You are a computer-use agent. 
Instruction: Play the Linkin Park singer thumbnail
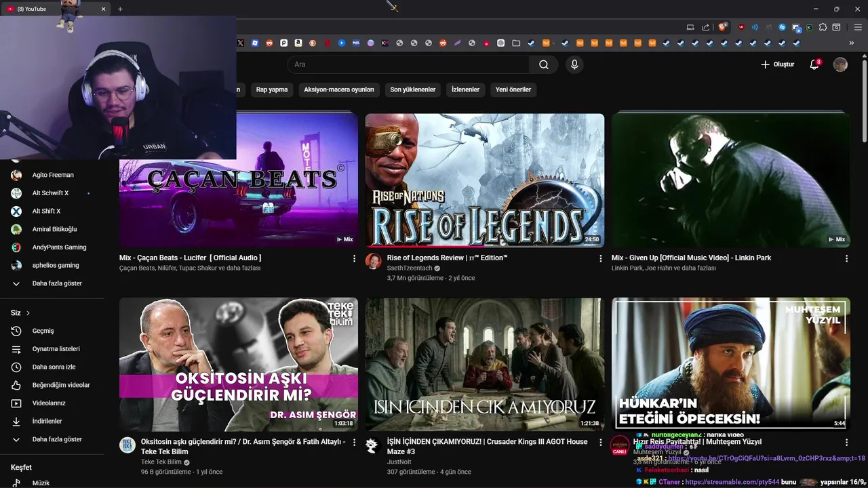pos(731,180)
